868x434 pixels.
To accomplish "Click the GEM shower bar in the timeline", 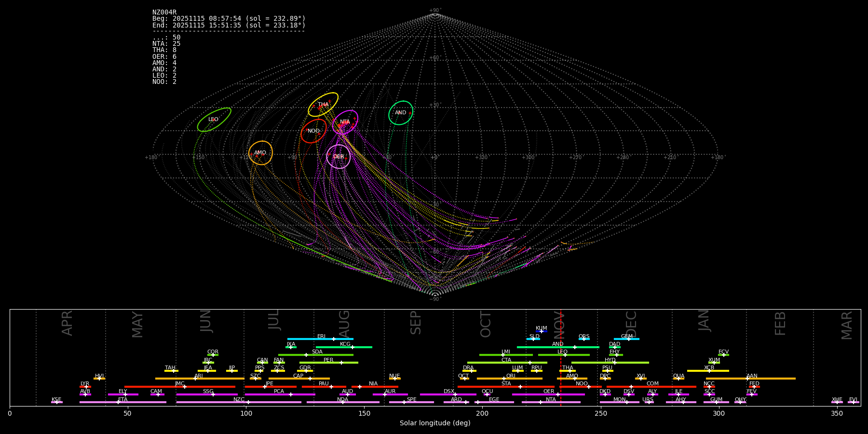I will tap(626, 339).
